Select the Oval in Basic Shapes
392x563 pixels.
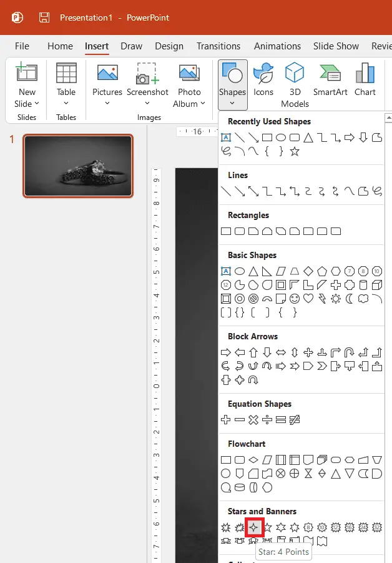(x=240, y=271)
